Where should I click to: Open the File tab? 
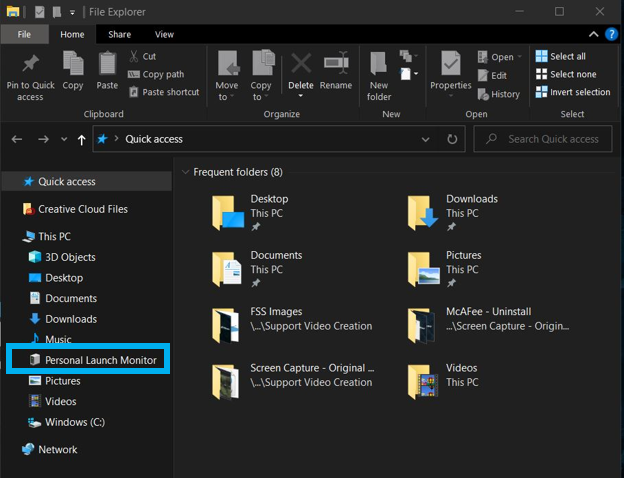[24, 34]
